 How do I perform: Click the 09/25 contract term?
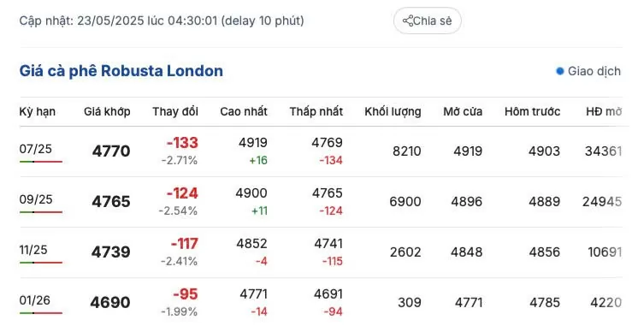pyautogui.click(x=36, y=199)
